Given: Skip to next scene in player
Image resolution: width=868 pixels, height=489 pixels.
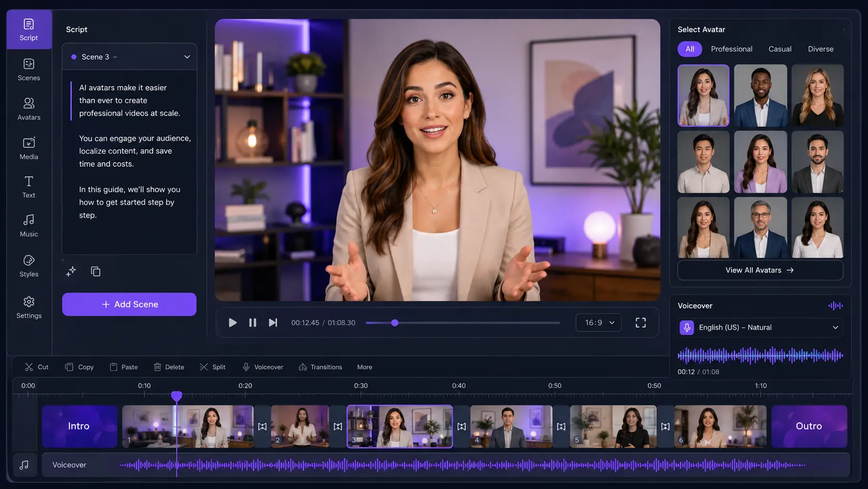Looking at the screenshot, I should point(273,323).
